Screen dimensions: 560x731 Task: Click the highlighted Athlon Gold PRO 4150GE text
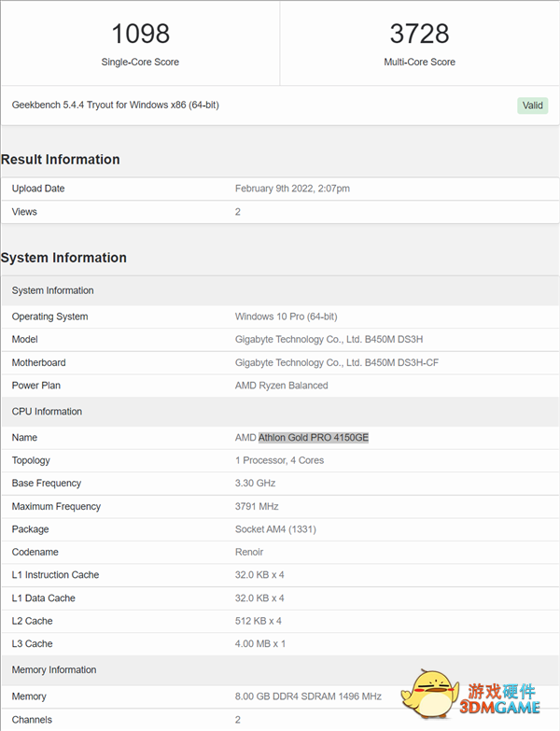314,437
